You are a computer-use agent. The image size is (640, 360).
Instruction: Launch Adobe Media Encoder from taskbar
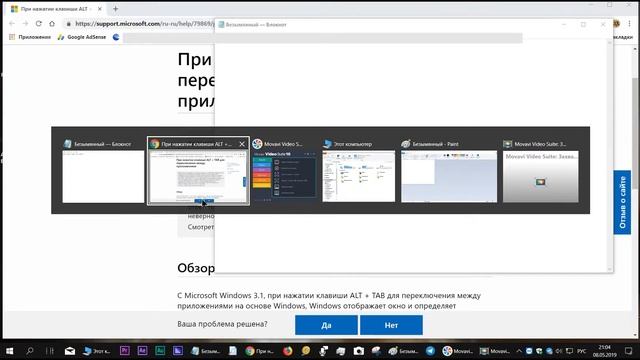[178, 351]
